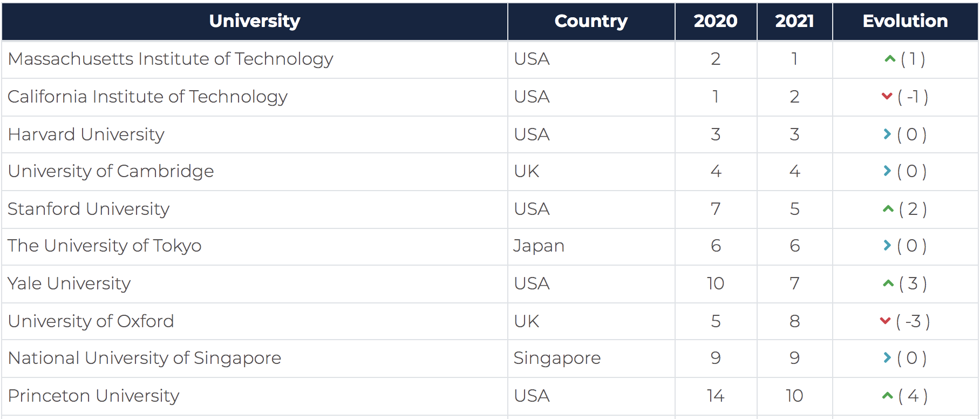Click the green up arrow in Stanford row
This screenshot has height=419, width=980.
888,209
